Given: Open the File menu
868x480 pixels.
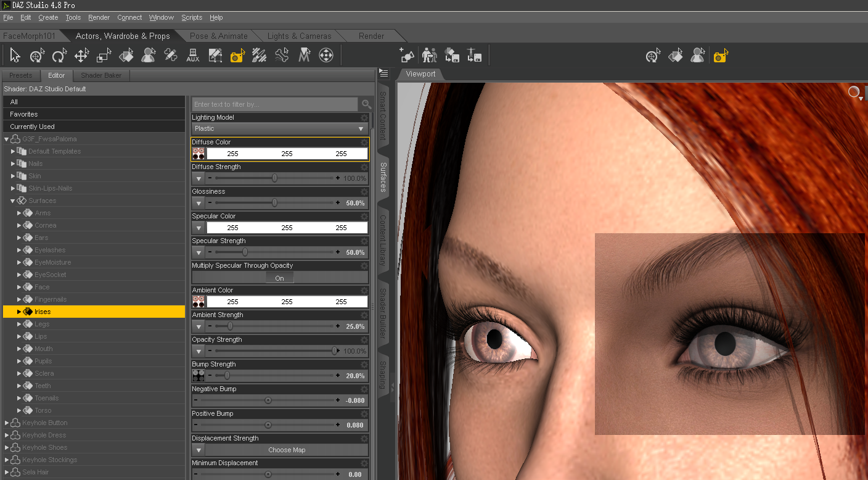Looking at the screenshot, I should tap(8, 17).
